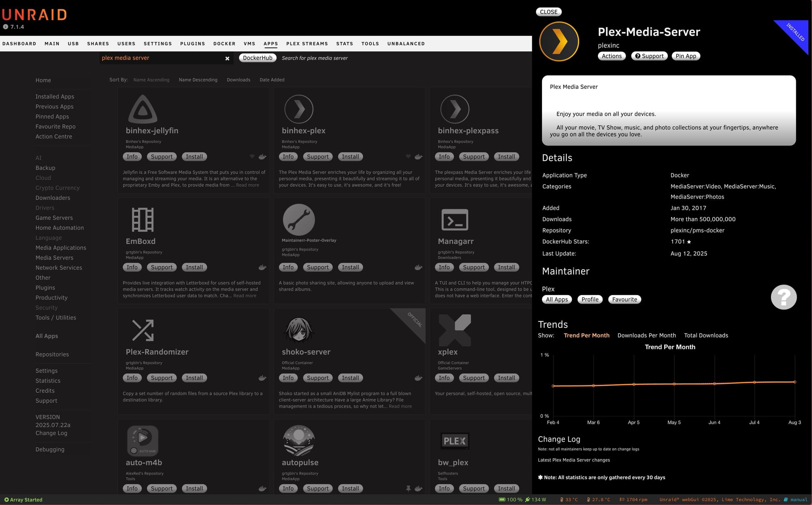Click the Feb 4 data point on trend chart
Image resolution: width=812 pixels, height=505 pixels.
pos(553,386)
